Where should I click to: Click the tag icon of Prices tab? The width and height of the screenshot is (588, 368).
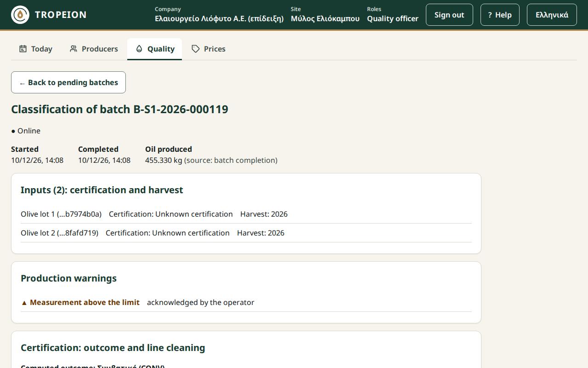196,49
